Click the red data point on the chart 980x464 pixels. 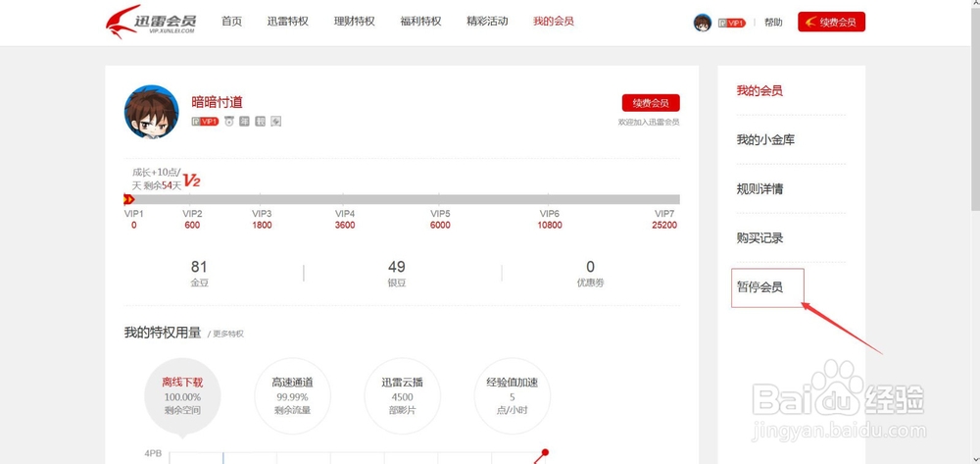545,452
